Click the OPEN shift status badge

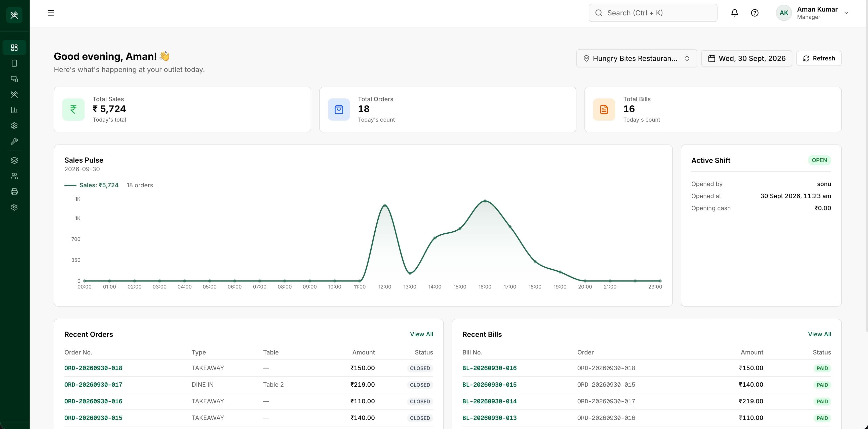pyautogui.click(x=819, y=160)
